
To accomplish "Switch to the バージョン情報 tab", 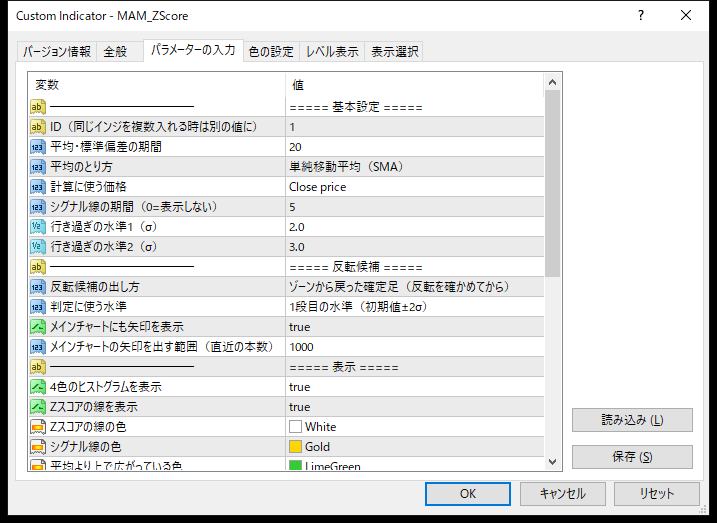I will tap(57, 52).
